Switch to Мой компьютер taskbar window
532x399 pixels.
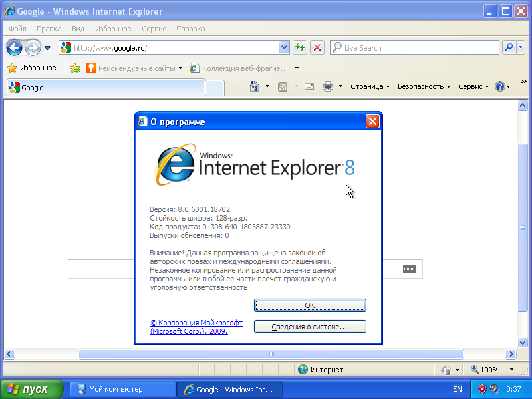pos(123,390)
